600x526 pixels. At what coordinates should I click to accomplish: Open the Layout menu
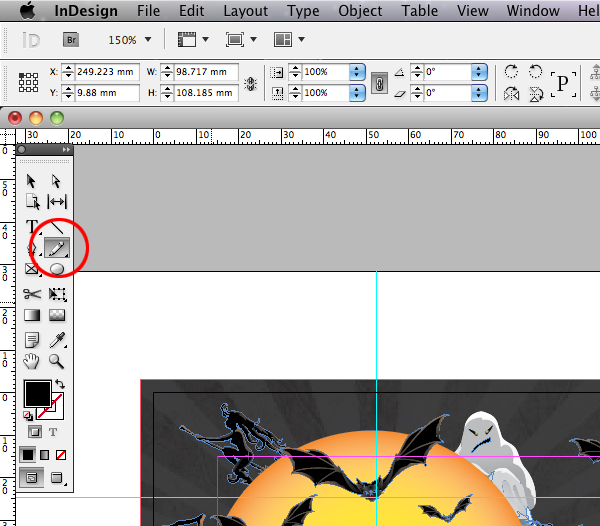pos(246,11)
